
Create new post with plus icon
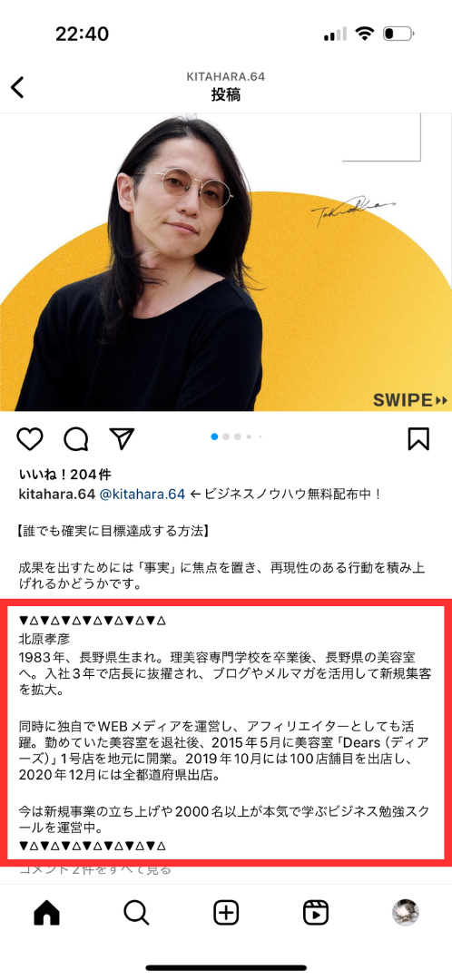(x=226, y=913)
